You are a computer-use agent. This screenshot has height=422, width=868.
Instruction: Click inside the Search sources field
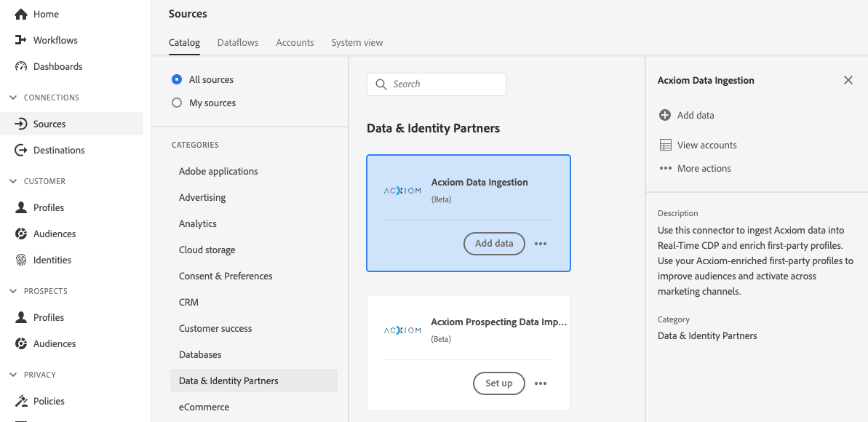(x=436, y=84)
